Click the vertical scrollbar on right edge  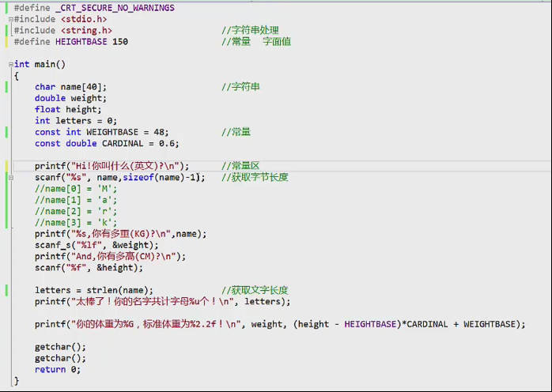pyautogui.click(x=547, y=198)
